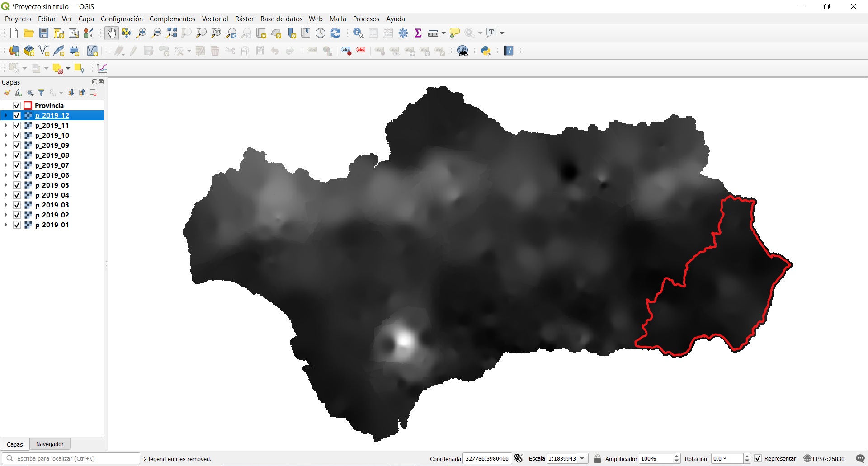This screenshot has height=466, width=868.
Task: Open the Escala dropdown
Action: 582,458
